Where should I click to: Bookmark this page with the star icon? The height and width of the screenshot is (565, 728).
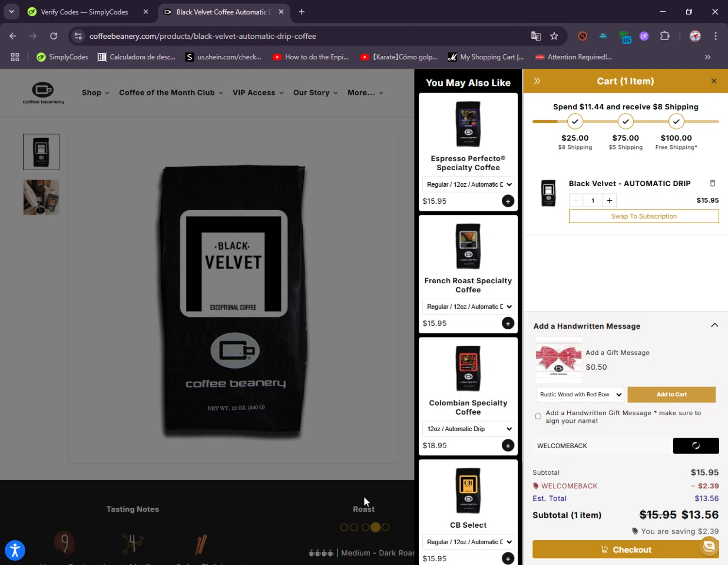[x=554, y=36]
